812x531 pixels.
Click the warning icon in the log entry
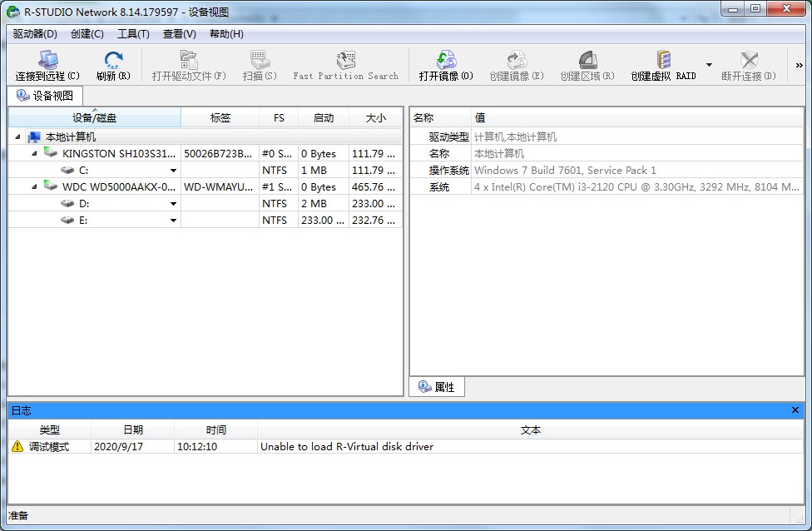17,446
